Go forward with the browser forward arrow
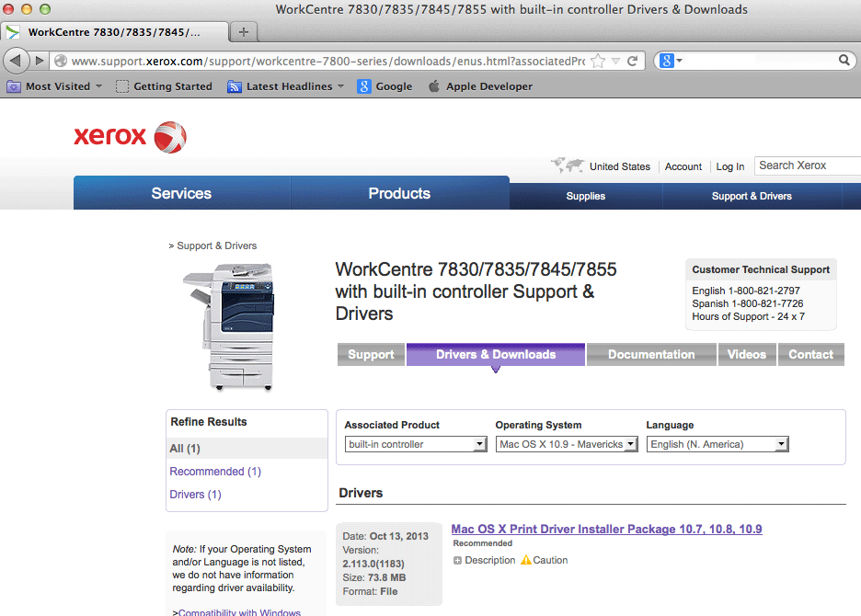The height and width of the screenshot is (616, 861). (39, 61)
